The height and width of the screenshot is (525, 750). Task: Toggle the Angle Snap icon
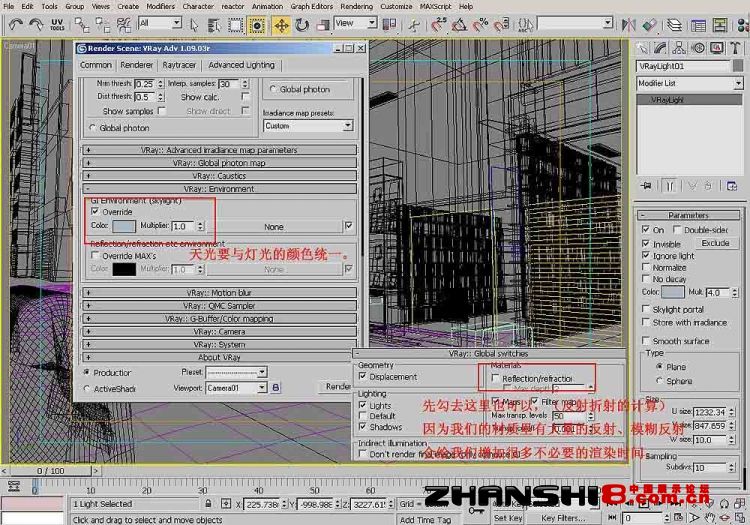[x=459, y=24]
